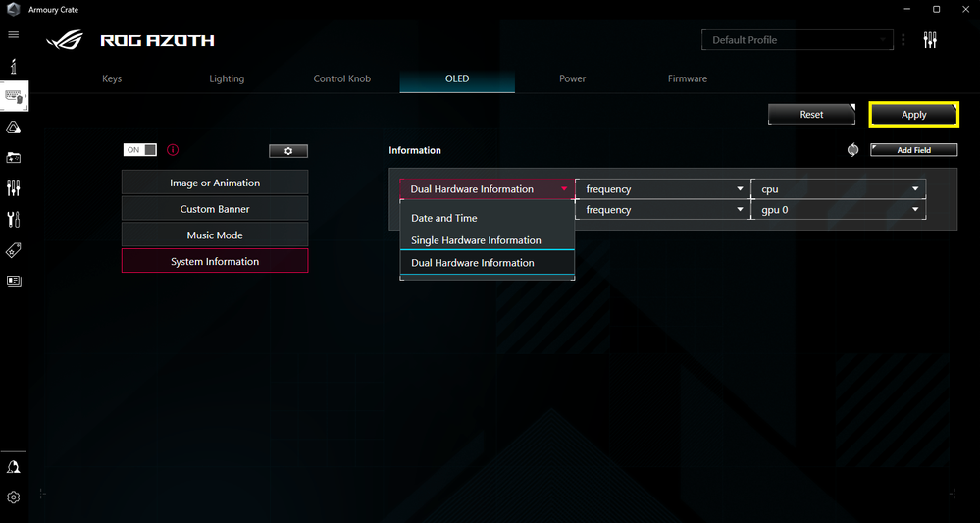This screenshot has height=523, width=980.
Task: Switch to the Control Knob tab
Action: pos(342,79)
